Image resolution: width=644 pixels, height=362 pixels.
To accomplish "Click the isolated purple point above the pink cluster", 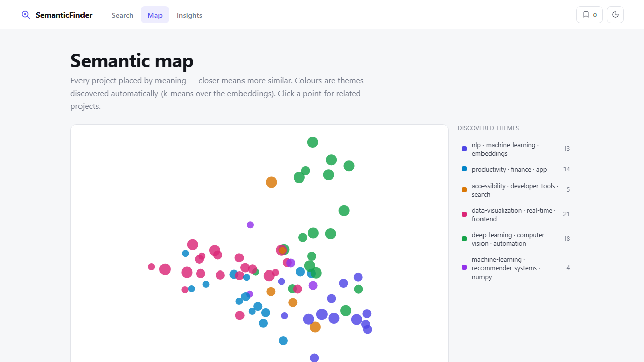I will tap(250, 225).
